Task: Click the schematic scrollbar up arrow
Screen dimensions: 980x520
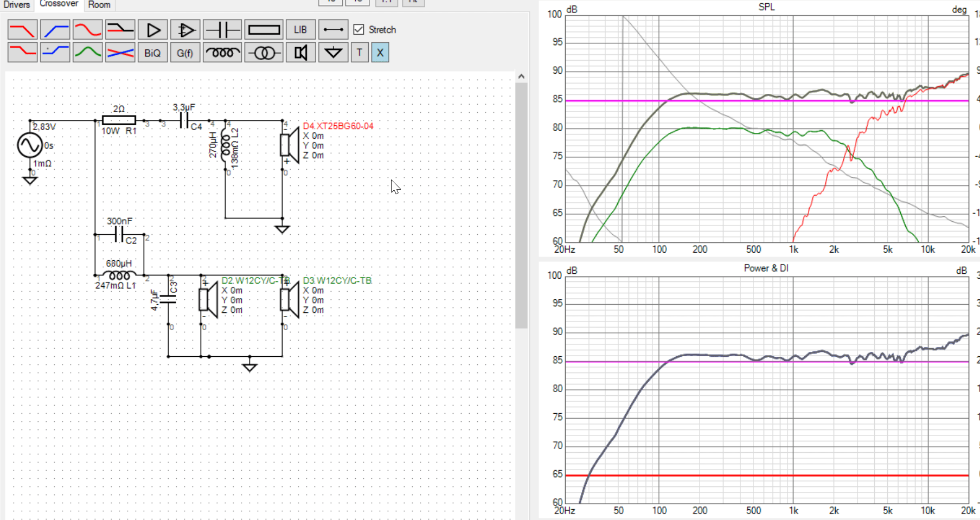Action: [521, 77]
